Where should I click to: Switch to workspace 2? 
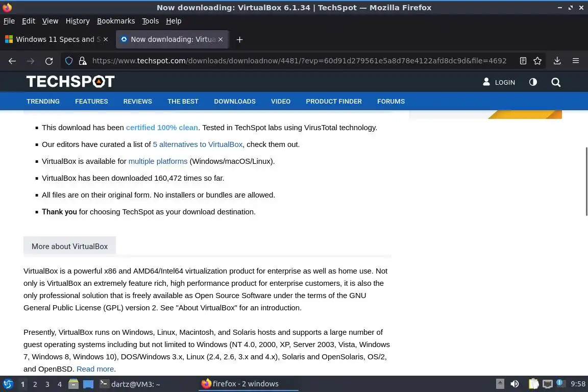[x=35, y=384]
